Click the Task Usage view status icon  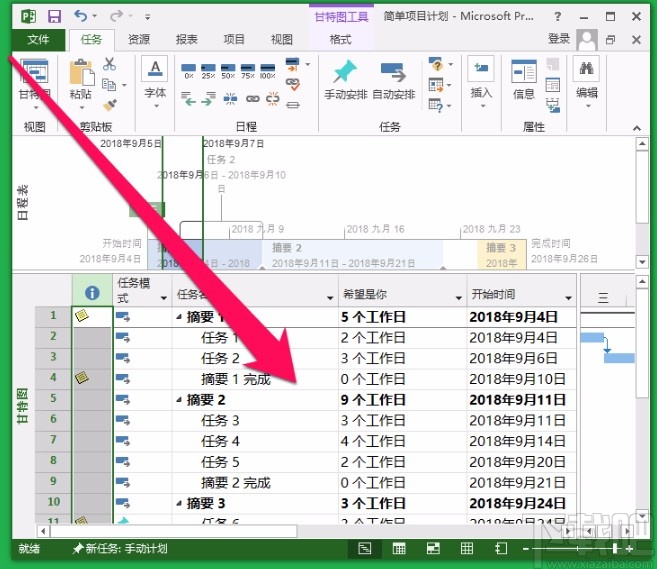(x=399, y=548)
